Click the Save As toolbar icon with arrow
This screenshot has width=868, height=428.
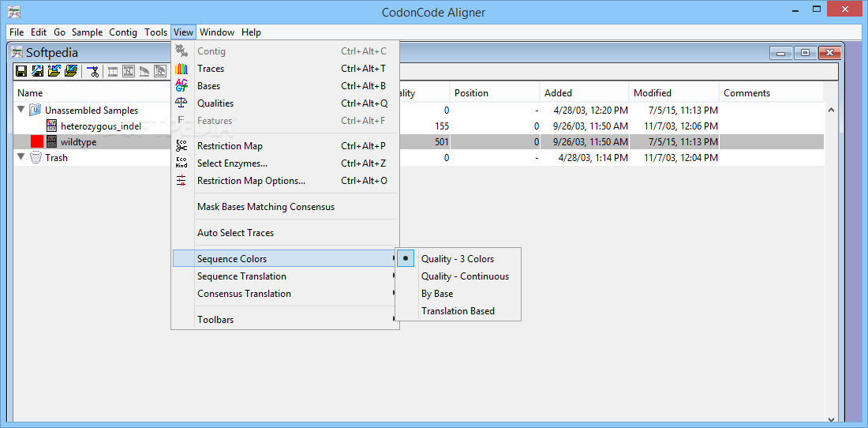38,71
